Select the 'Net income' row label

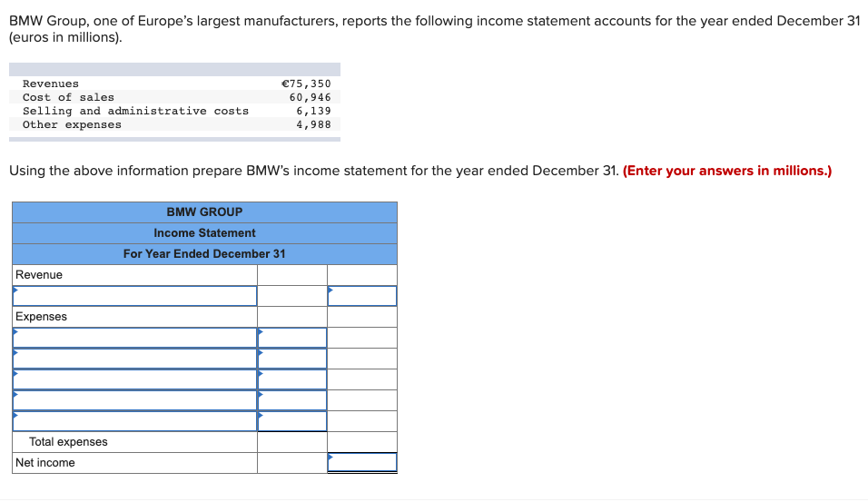coord(44,463)
